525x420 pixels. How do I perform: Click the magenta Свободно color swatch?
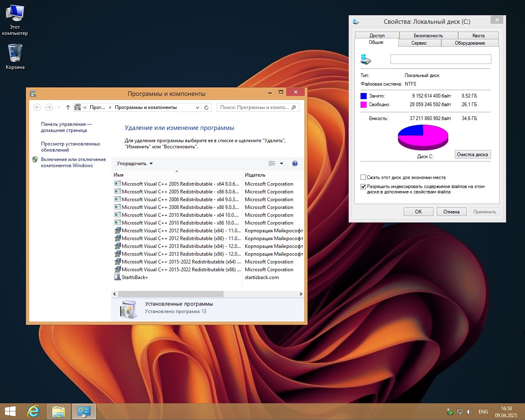point(363,104)
